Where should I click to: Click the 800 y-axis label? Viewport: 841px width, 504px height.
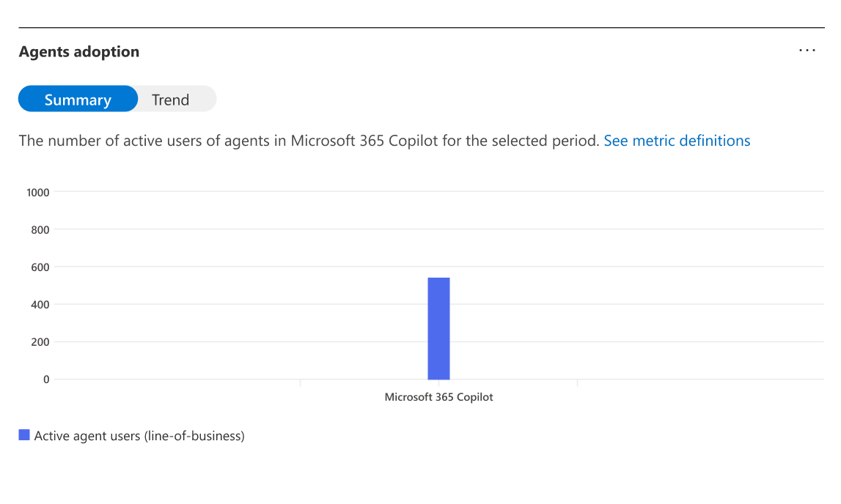40,229
